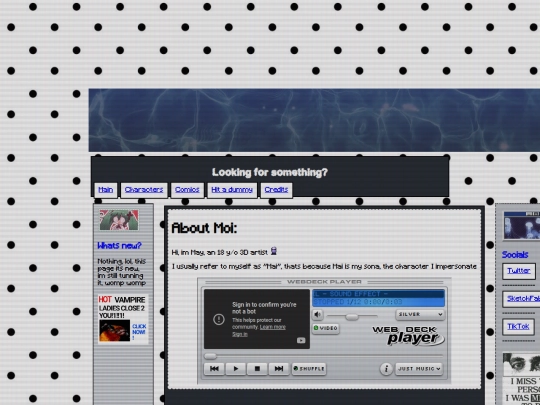This screenshot has height=405, width=540.
Task: Click the jellyfish image in the right sidebar
Action: (522, 226)
